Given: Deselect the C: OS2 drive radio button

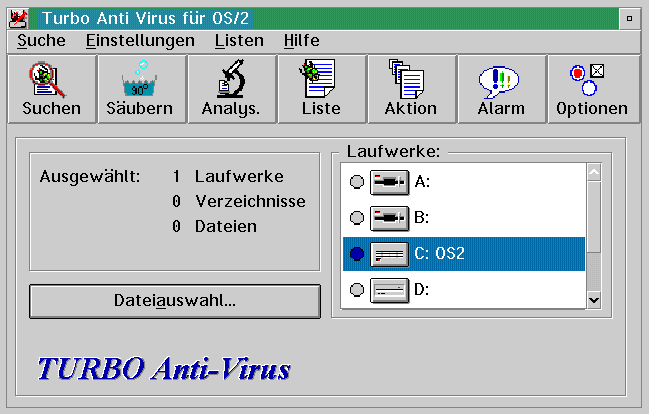Looking at the screenshot, I should 357,254.
